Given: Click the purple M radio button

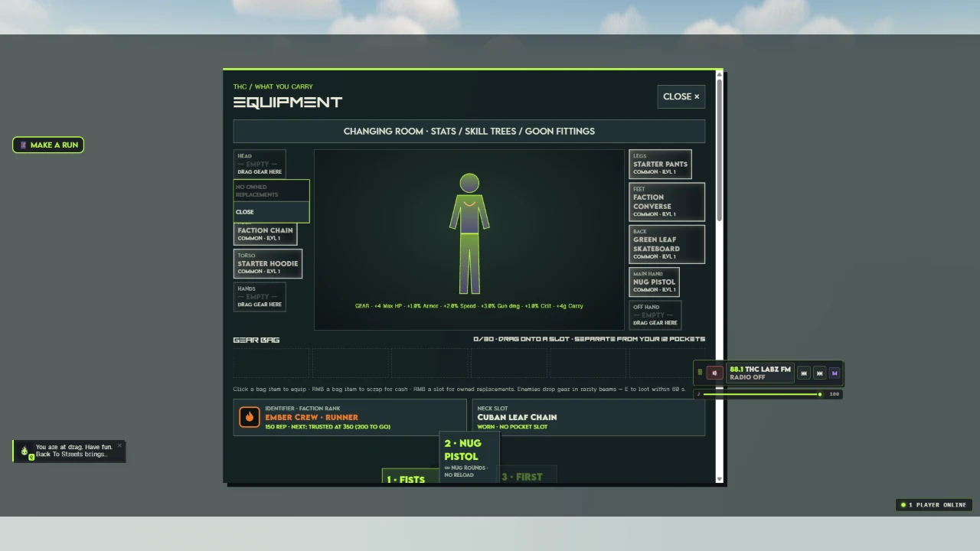Looking at the screenshot, I should [x=835, y=373].
